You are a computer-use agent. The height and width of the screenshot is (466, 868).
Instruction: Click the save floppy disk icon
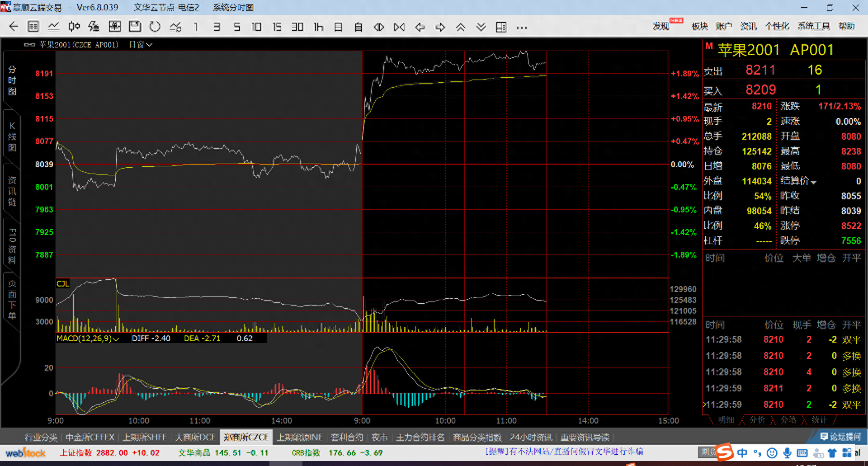[135, 27]
